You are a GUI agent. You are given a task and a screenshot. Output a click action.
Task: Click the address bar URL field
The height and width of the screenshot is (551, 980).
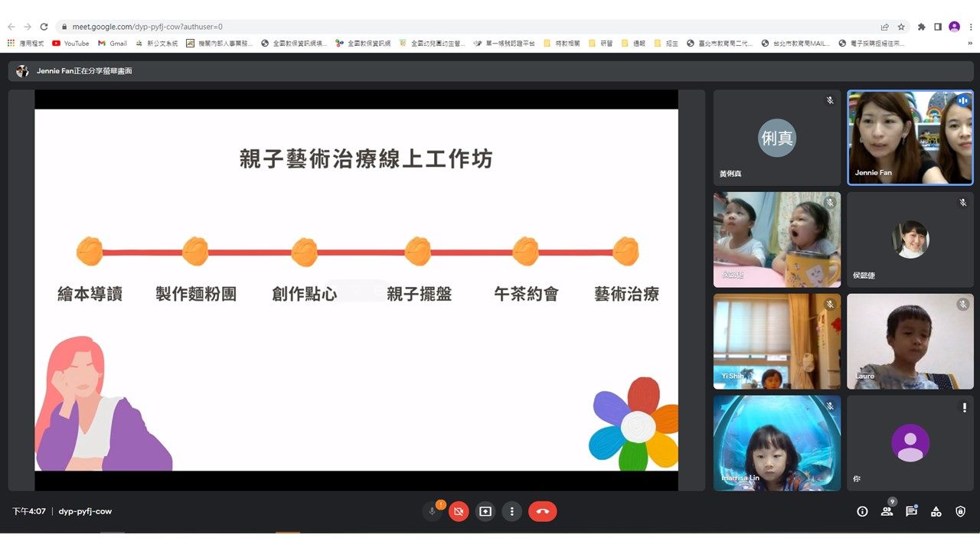(459, 27)
